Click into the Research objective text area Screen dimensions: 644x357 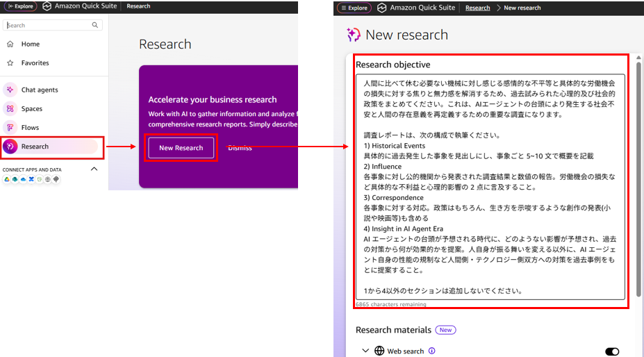point(490,187)
